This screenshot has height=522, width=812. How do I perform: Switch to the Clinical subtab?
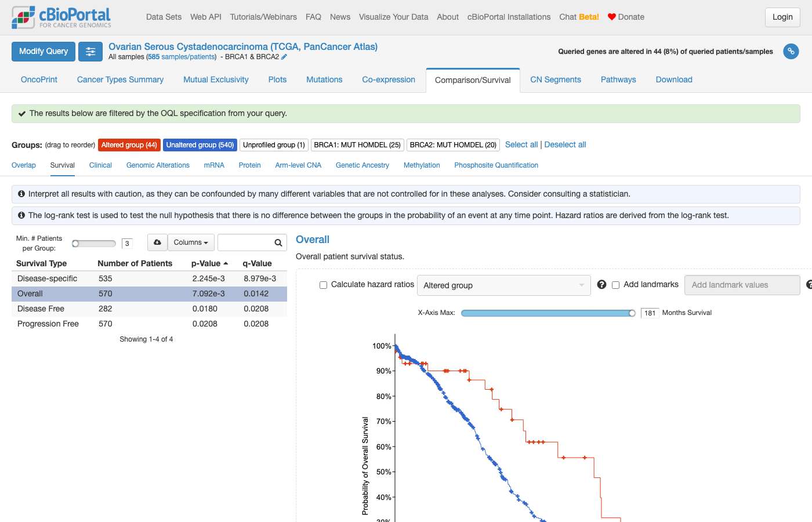100,165
